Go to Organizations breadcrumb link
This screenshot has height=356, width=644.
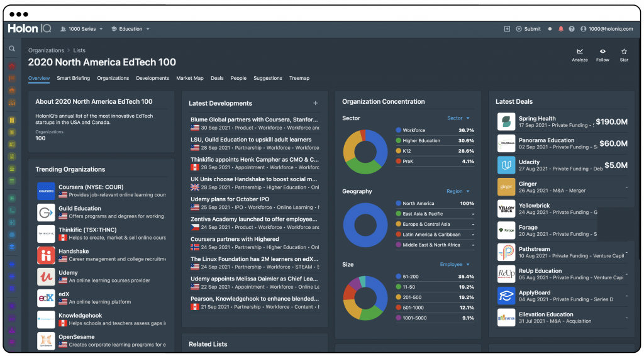click(46, 50)
